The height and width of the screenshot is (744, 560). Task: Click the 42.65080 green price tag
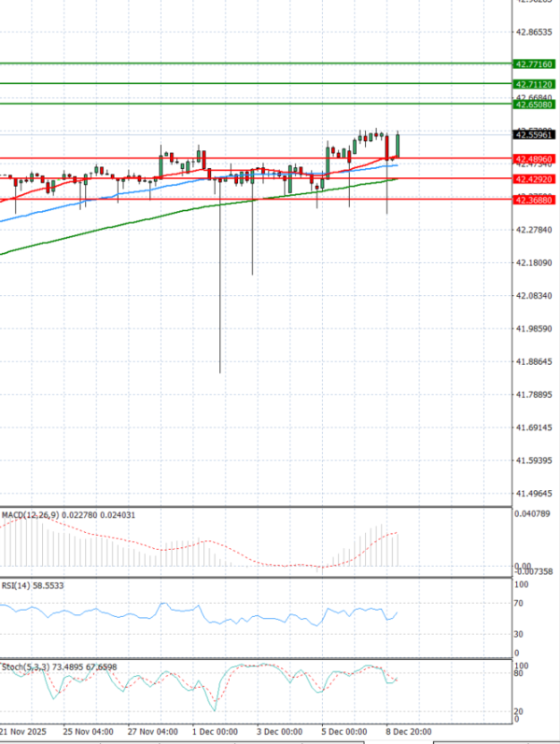[534, 105]
